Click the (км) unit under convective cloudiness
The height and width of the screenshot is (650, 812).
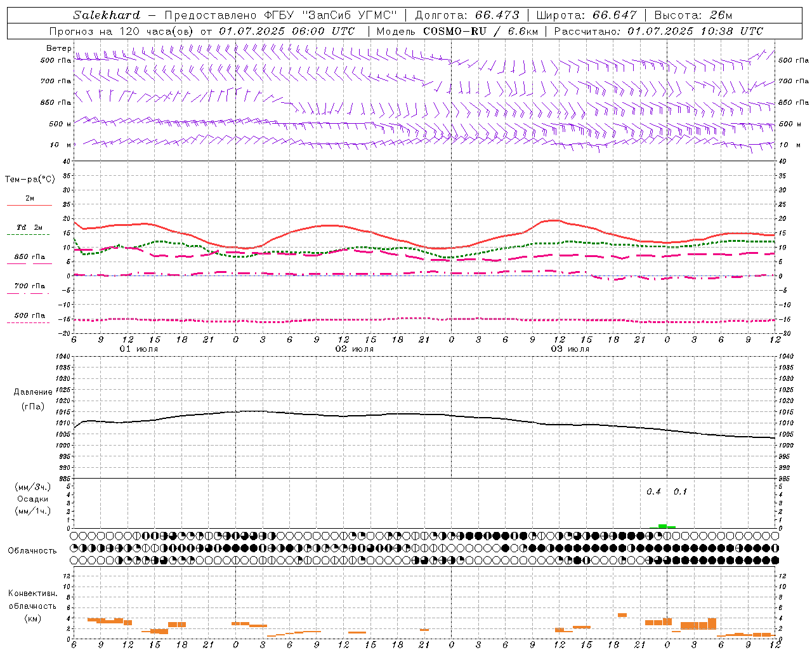point(33,618)
